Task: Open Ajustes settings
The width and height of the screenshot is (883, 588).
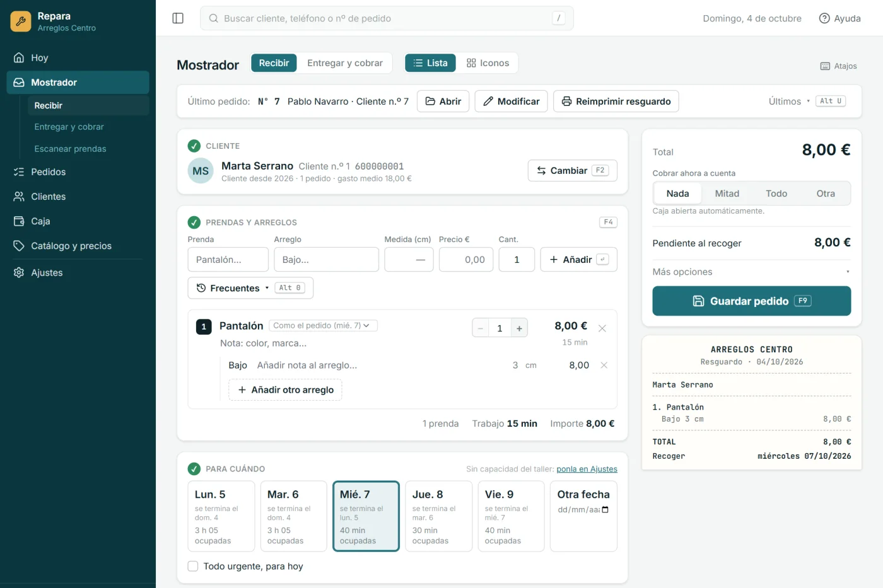Action: tap(78, 273)
